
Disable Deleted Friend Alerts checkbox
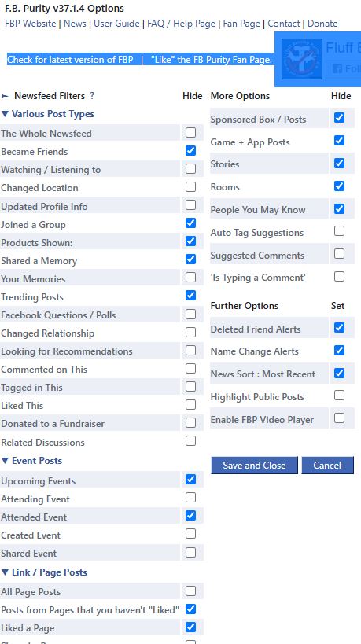point(339,328)
